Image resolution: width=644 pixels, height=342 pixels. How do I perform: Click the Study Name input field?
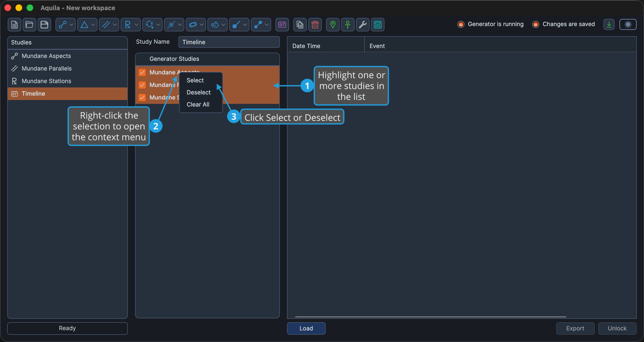click(x=229, y=42)
